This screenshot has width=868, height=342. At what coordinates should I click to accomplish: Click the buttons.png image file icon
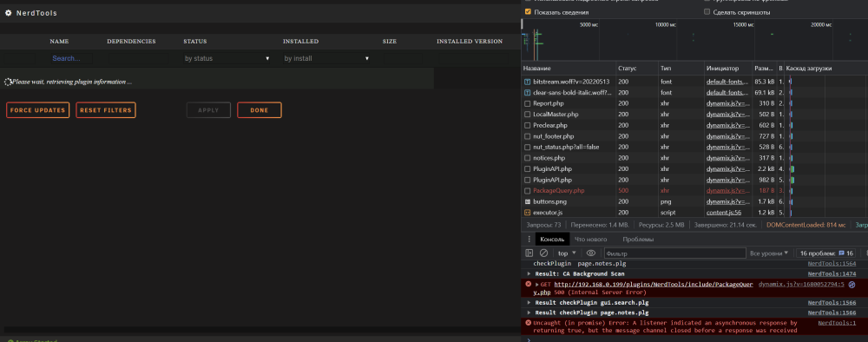528,201
